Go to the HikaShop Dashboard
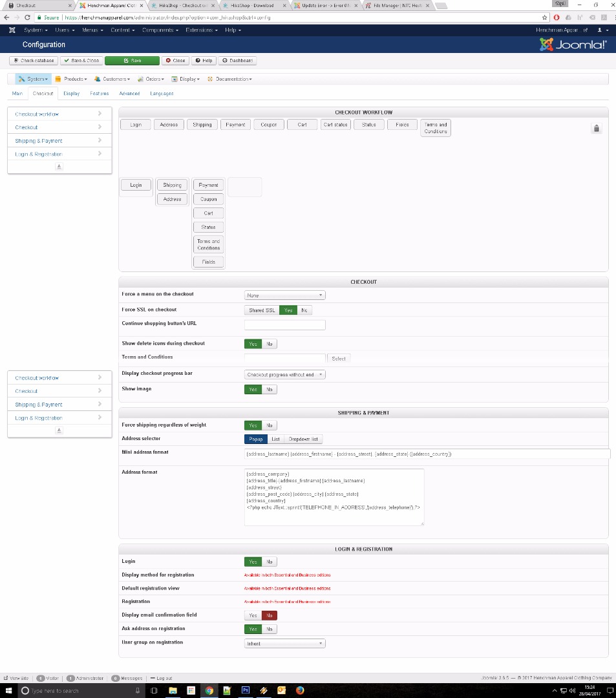Image resolution: width=616 pixels, height=698 pixels. 237,61
